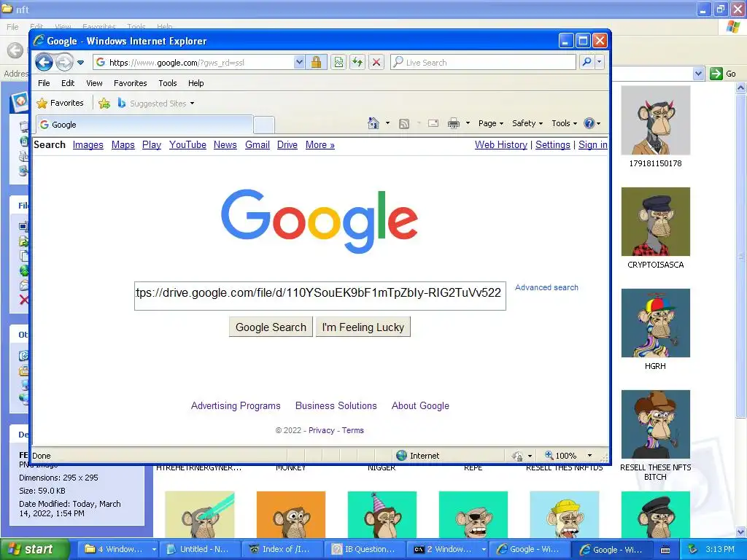Screen dimensions: 747x560
Task: Click Add to Favorites Bar star icon
Action: pyautogui.click(x=104, y=104)
